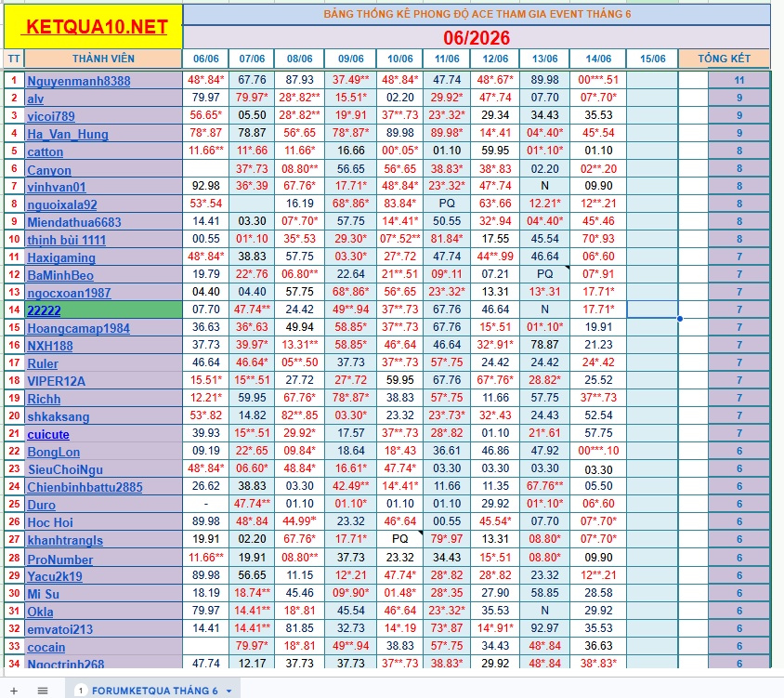Select the PQ cell in BaMinhBeo row
Viewport: 784px width, 698px height.
544,274
